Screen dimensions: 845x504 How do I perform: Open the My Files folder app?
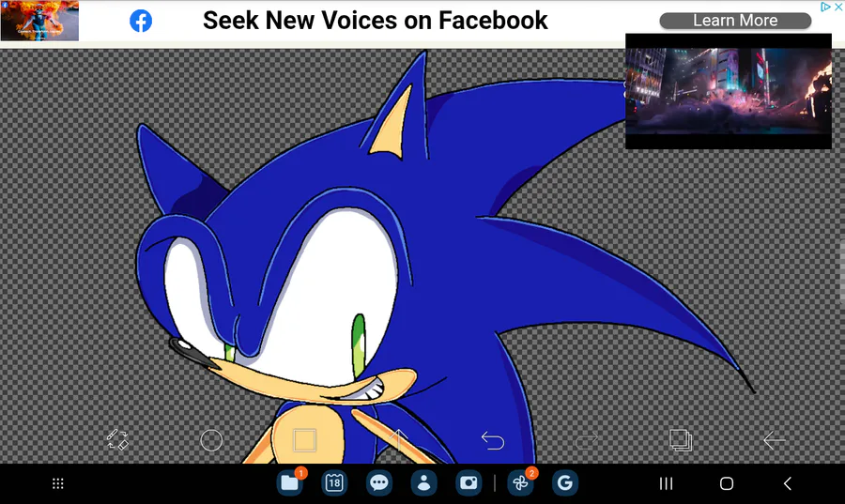tap(290, 483)
